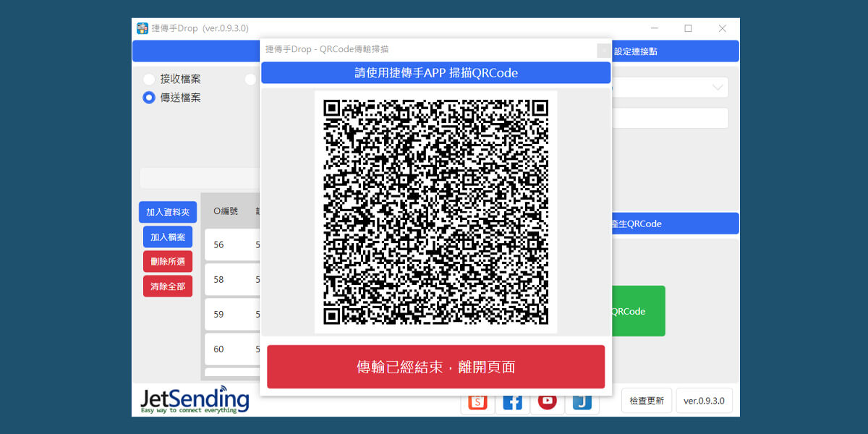
Task: Click the 加入檔案 button
Action: point(168,237)
